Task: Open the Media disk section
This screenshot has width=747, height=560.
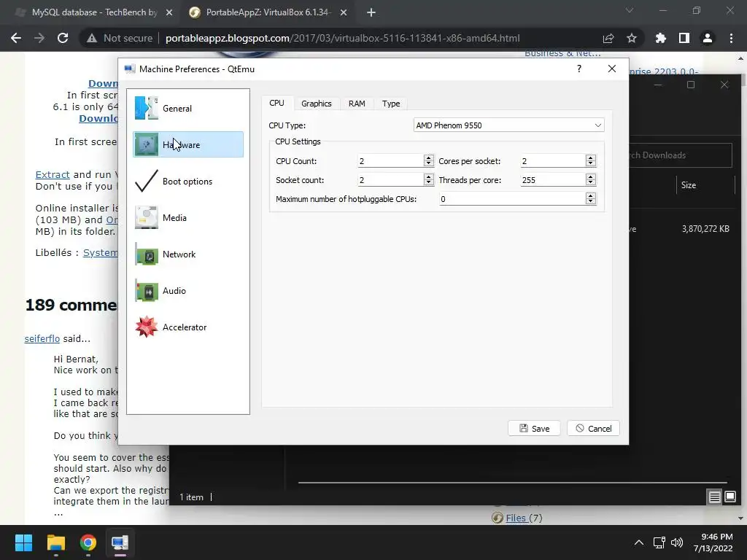Action: pyautogui.click(x=187, y=217)
